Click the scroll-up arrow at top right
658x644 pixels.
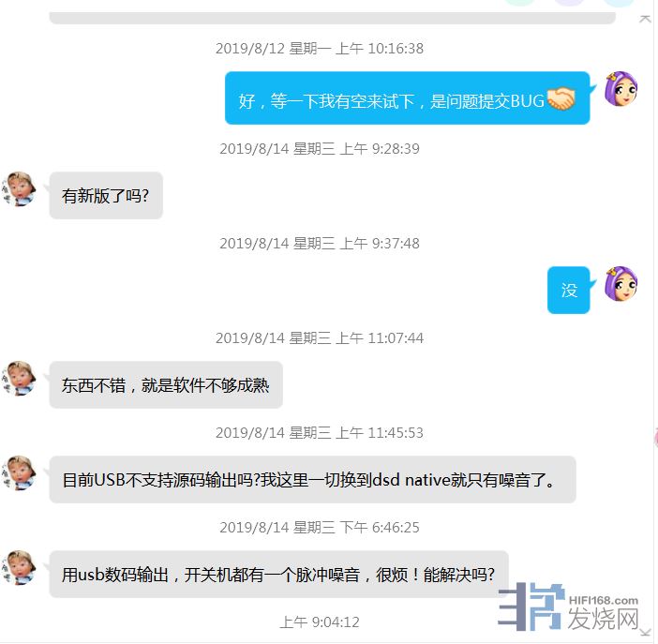coord(645,19)
